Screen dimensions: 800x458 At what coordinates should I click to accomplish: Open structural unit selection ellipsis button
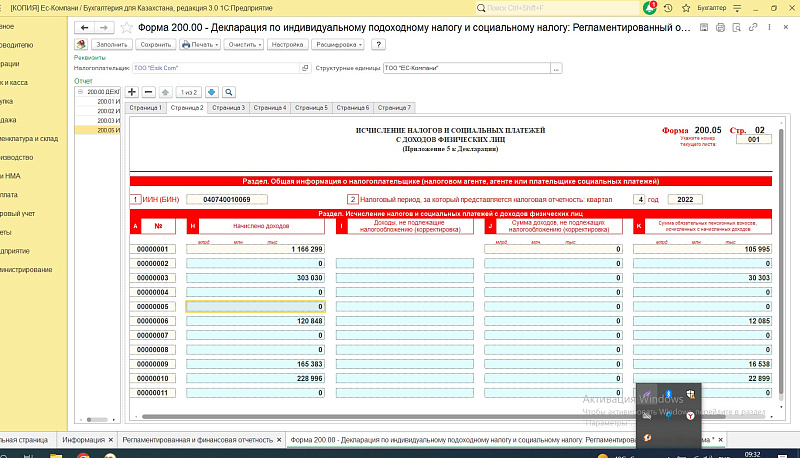pos(556,68)
